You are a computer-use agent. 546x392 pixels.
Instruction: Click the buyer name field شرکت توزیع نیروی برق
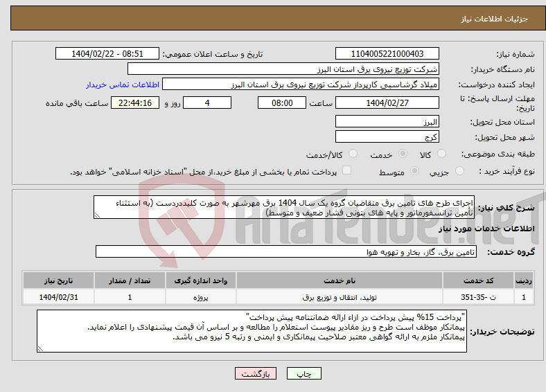[x=283, y=69]
